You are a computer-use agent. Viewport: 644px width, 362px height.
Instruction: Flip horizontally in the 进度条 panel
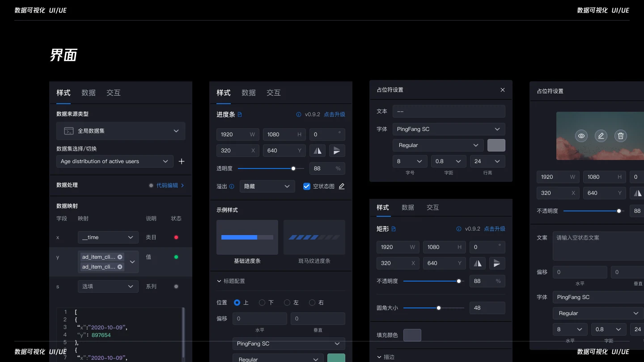[x=318, y=151]
